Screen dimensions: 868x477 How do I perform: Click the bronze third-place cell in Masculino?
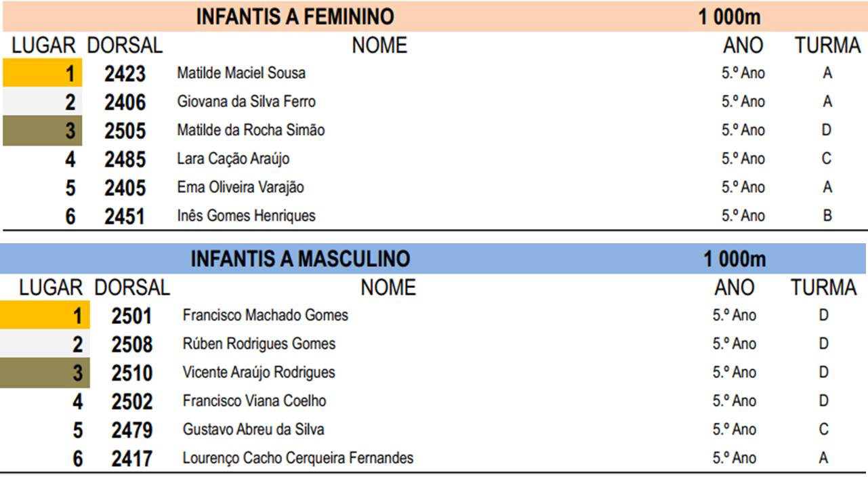point(45,373)
